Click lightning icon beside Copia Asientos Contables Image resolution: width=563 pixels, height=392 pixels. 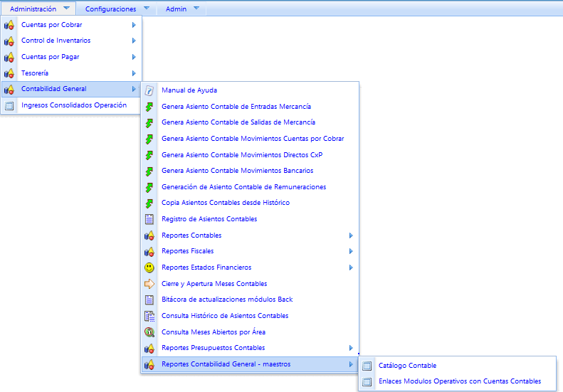(x=149, y=203)
